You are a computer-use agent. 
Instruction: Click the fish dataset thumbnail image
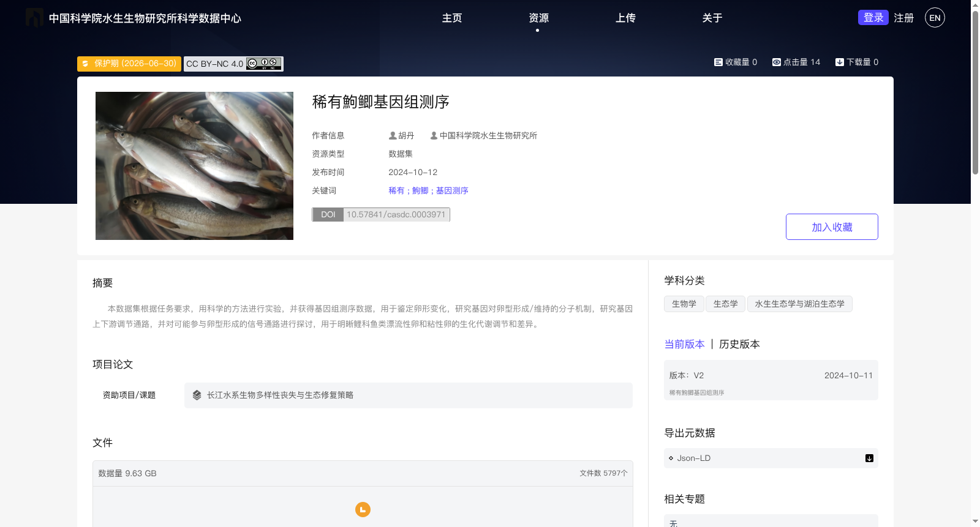(x=194, y=166)
